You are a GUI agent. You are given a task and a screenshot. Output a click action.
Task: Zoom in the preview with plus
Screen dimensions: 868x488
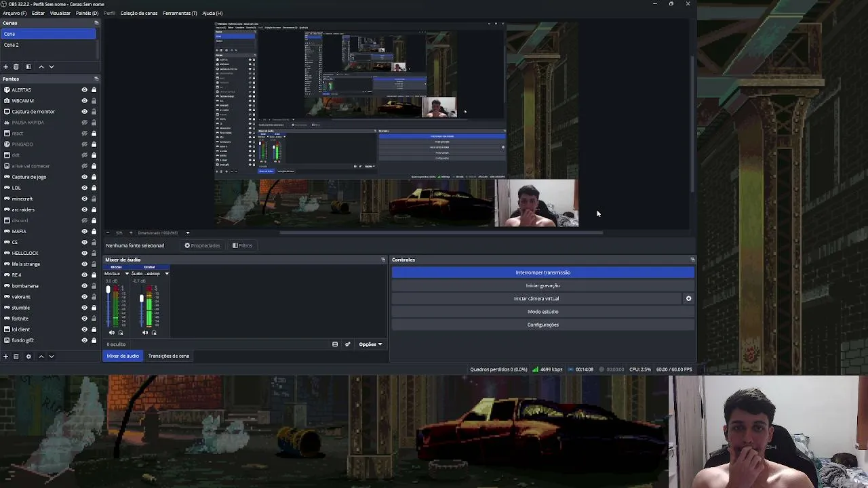[131, 233]
